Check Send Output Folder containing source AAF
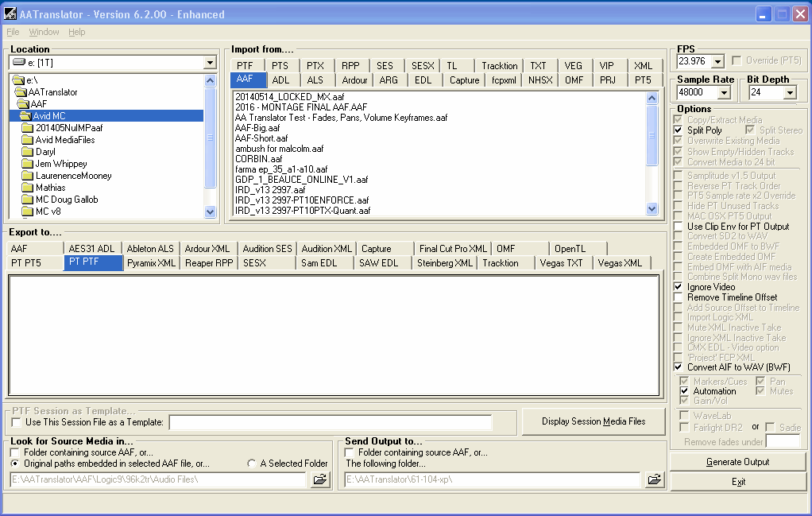 350,452
